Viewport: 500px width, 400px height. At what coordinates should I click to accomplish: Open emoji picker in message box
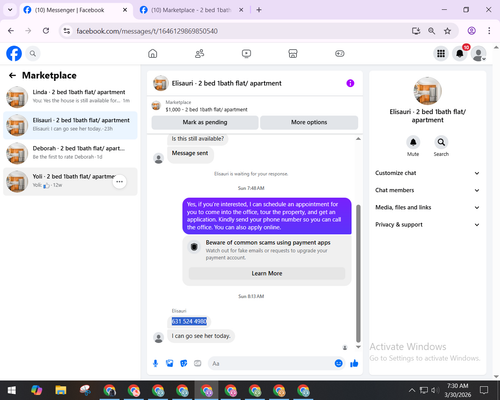338,363
